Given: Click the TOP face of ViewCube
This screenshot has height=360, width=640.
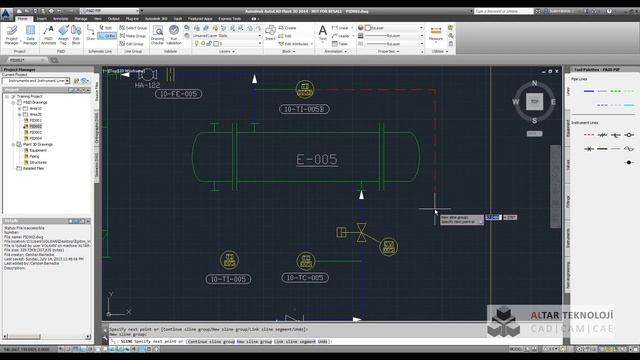Looking at the screenshot, I should tap(534, 102).
